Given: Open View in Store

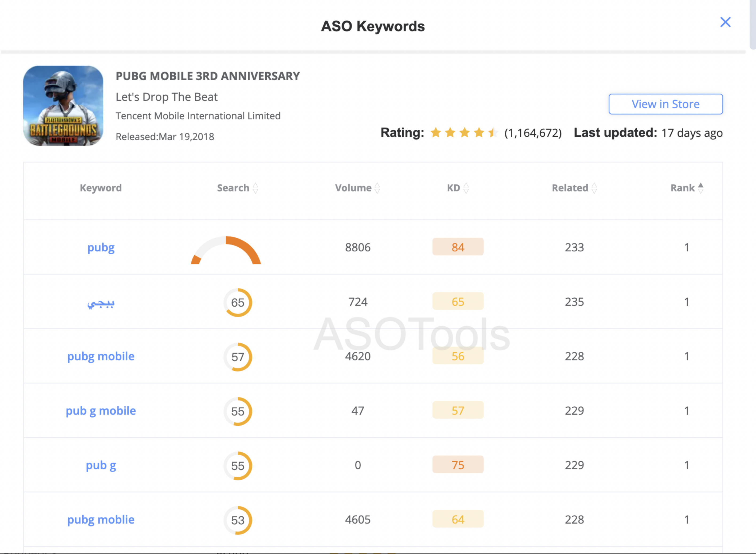Looking at the screenshot, I should 665,104.
